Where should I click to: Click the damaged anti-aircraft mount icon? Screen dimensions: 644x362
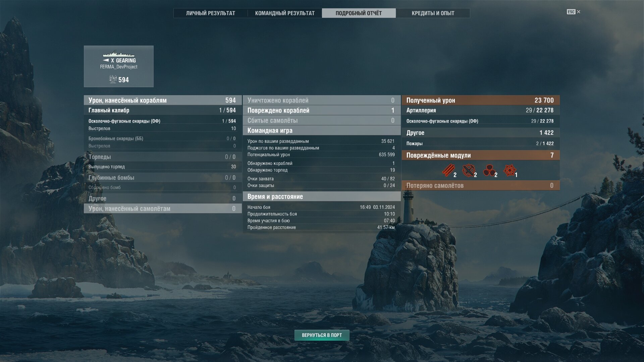click(x=469, y=170)
